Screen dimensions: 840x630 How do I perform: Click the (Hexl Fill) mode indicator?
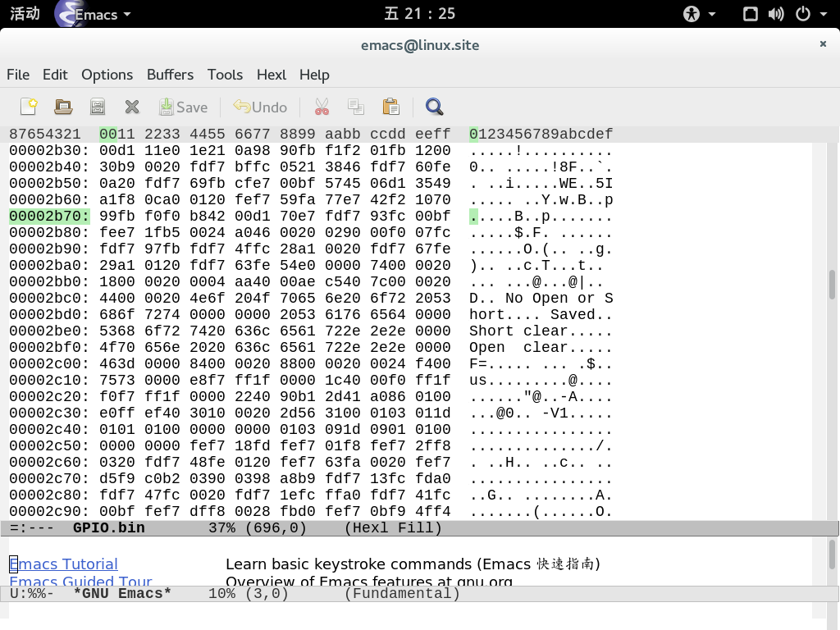pos(393,528)
